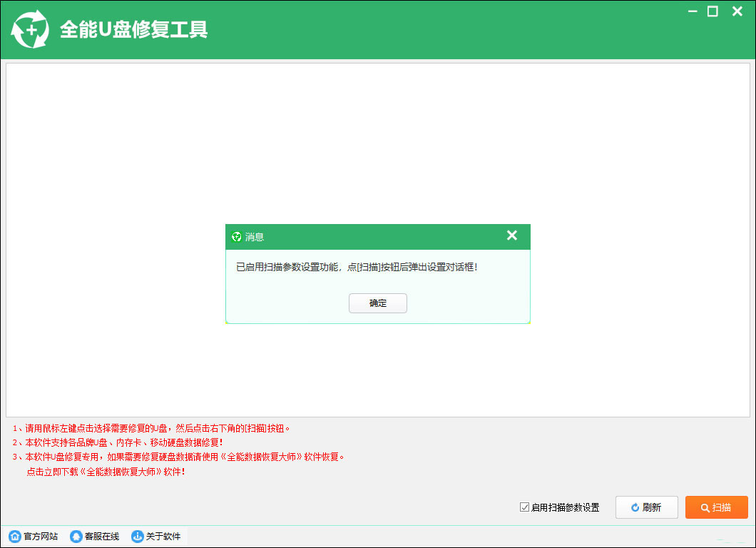This screenshot has height=548, width=756.
Task: Click the maximize button in the title bar
Action: tap(713, 11)
